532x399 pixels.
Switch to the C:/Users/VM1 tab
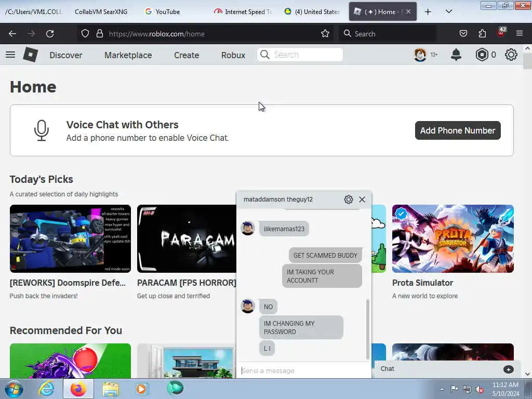pyautogui.click(x=33, y=11)
